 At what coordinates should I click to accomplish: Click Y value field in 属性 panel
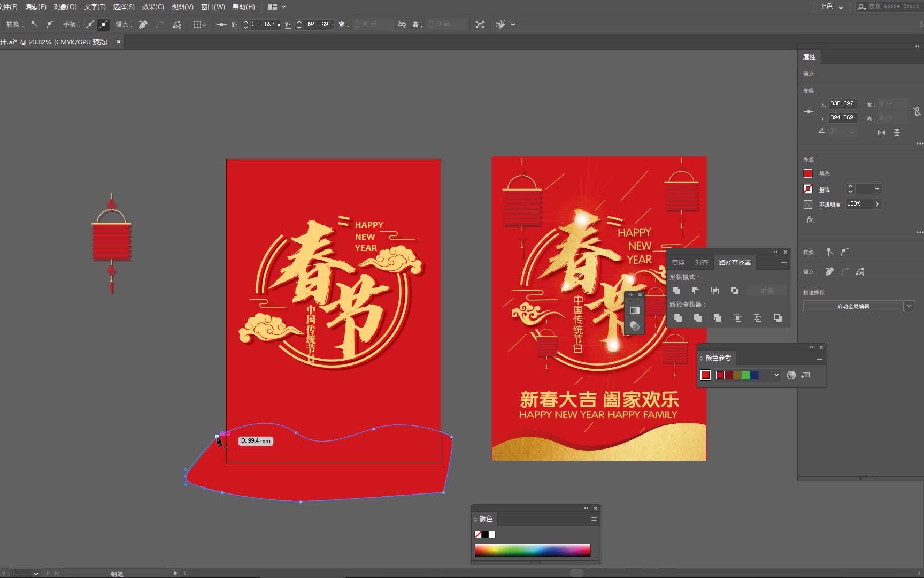tap(843, 118)
